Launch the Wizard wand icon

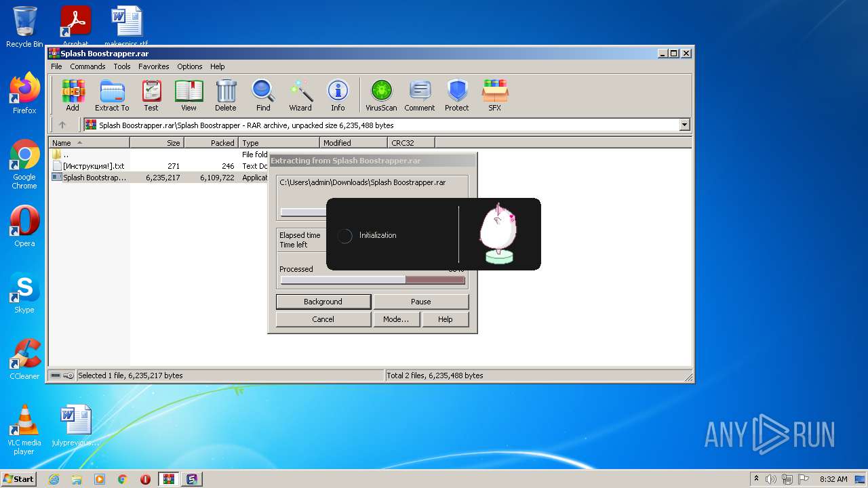[x=300, y=95]
